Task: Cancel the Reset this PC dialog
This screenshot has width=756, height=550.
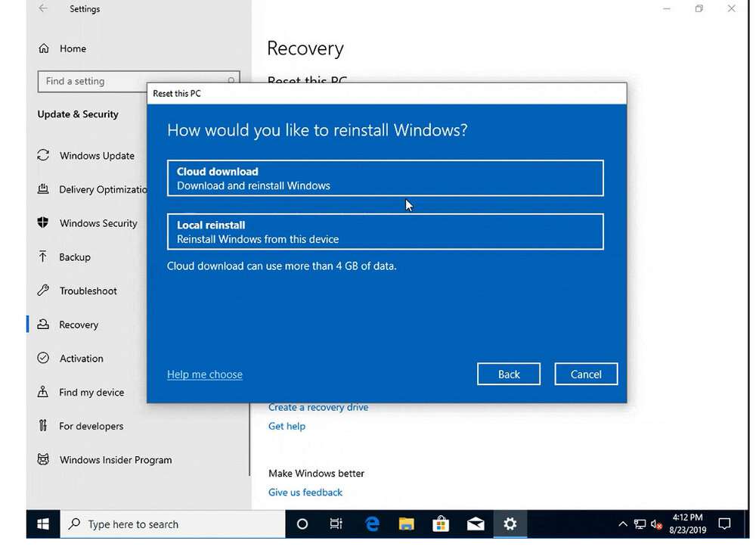Action: click(586, 374)
